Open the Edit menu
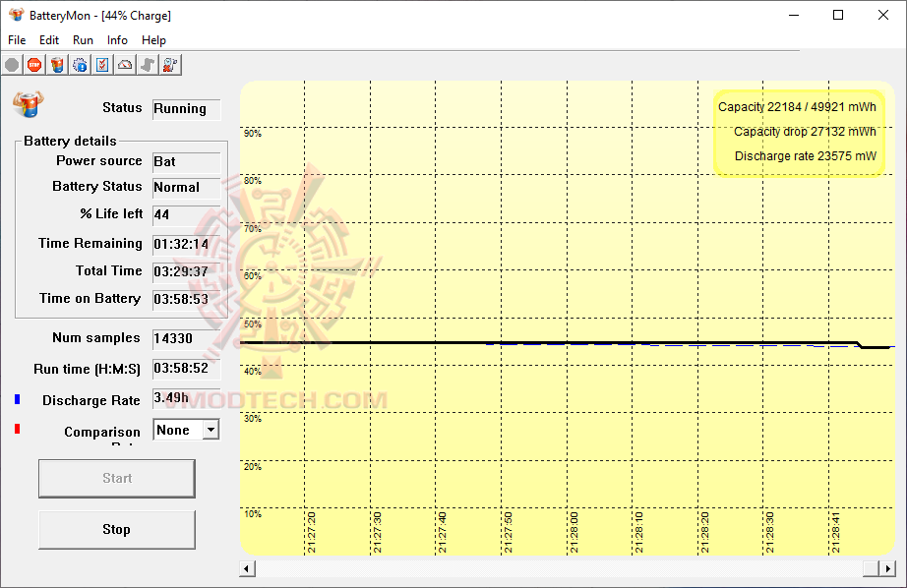Screen dimensions: 907x588 tap(49, 40)
